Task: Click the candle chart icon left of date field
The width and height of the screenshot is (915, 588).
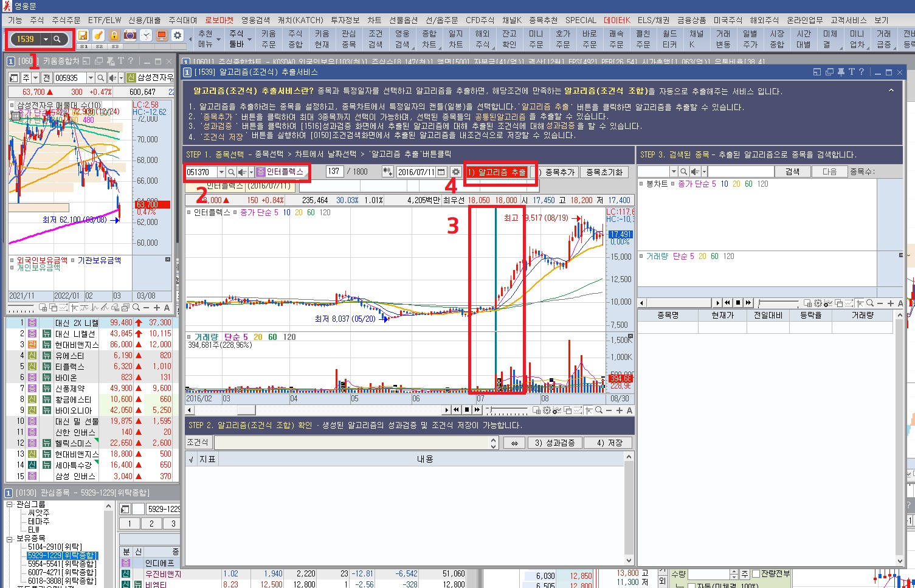Action: tap(387, 172)
